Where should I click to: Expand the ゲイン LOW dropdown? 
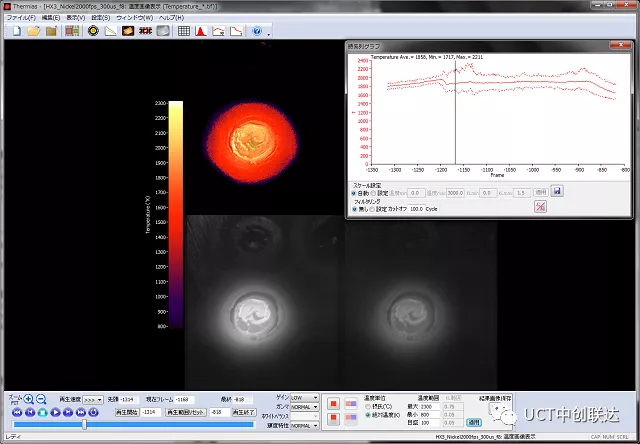[304, 398]
